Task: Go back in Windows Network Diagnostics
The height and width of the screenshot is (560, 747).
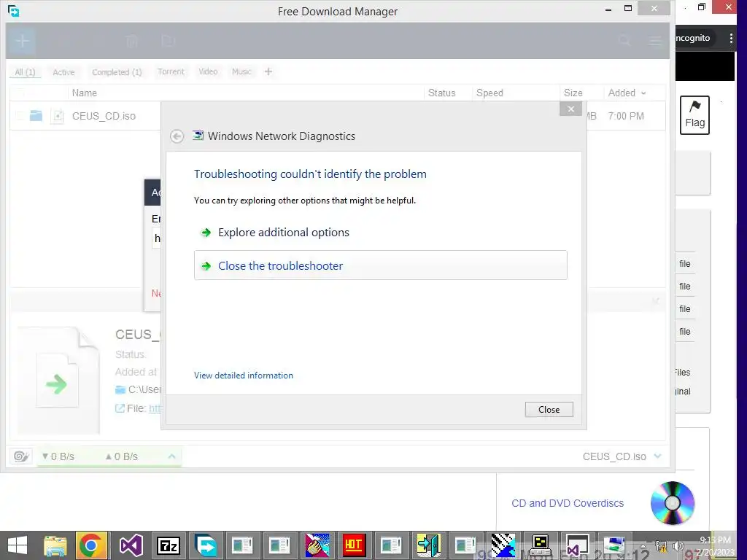Action: point(177,136)
